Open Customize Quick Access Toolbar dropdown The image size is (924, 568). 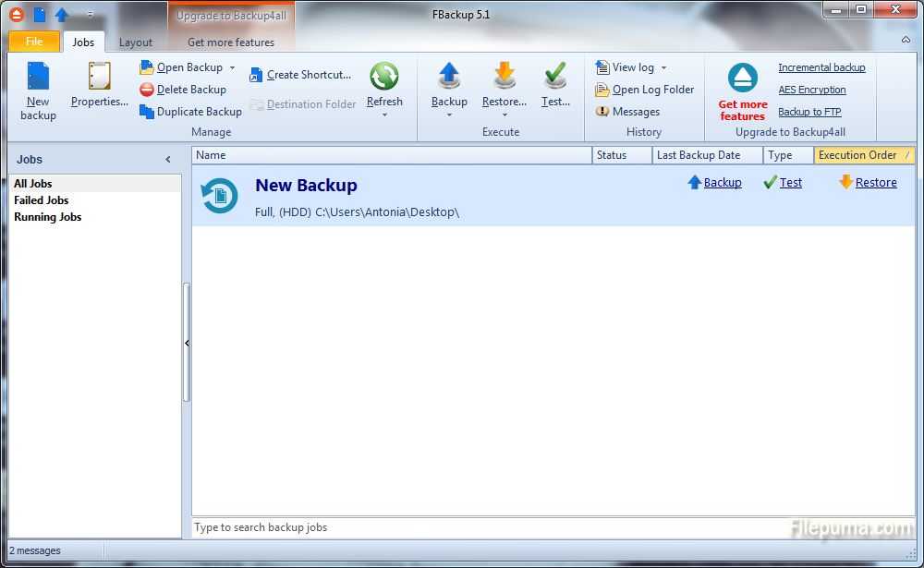(x=91, y=14)
